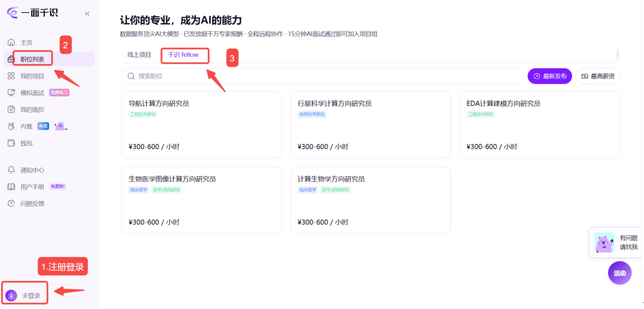Open the 计算生物学方向研究员 job card
Viewport: 644px width, 309px height.
coord(371,200)
